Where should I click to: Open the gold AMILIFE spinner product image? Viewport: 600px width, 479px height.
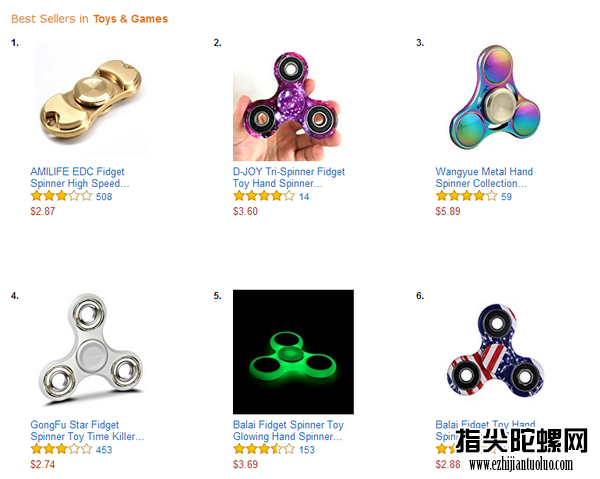click(x=91, y=100)
